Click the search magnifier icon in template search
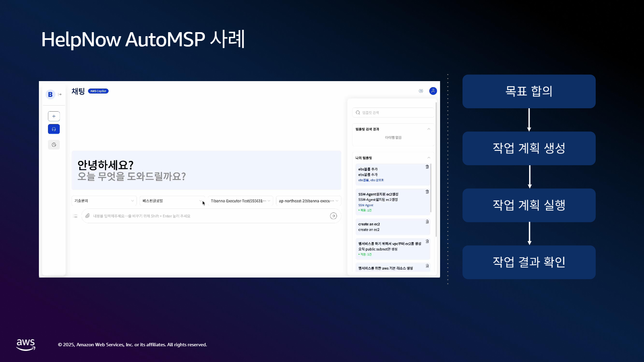 (358, 113)
